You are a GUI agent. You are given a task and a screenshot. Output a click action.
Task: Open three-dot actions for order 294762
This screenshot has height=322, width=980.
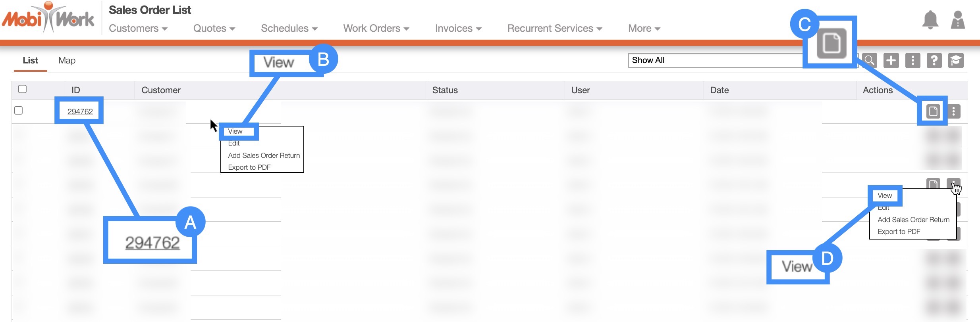point(953,111)
